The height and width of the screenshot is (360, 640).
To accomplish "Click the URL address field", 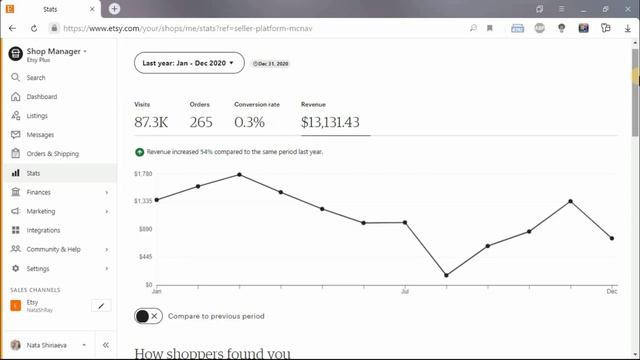I will coord(188,29).
